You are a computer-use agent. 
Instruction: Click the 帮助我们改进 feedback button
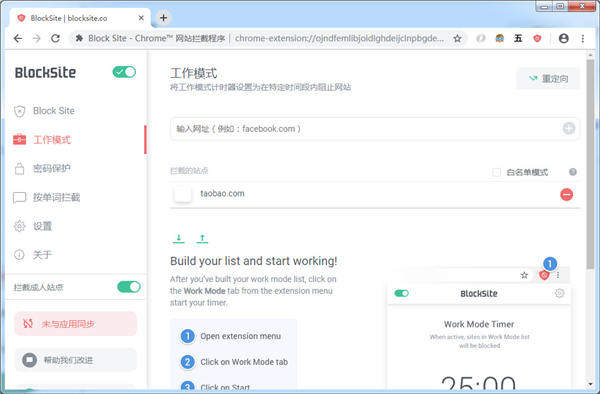tap(75, 360)
